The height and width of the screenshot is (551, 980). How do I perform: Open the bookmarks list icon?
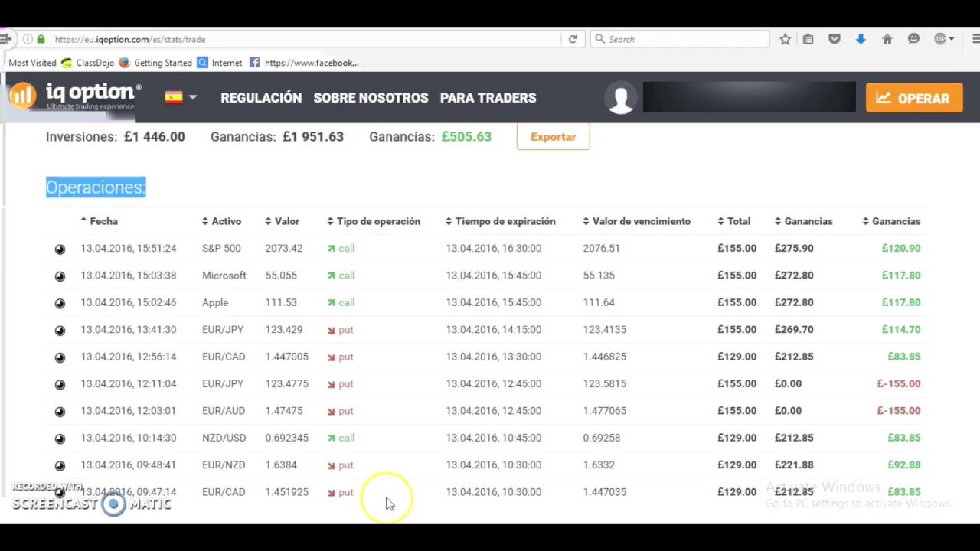click(x=808, y=39)
